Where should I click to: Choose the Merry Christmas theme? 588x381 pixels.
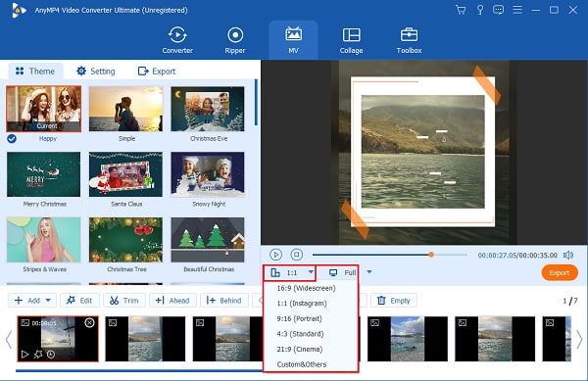point(43,174)
